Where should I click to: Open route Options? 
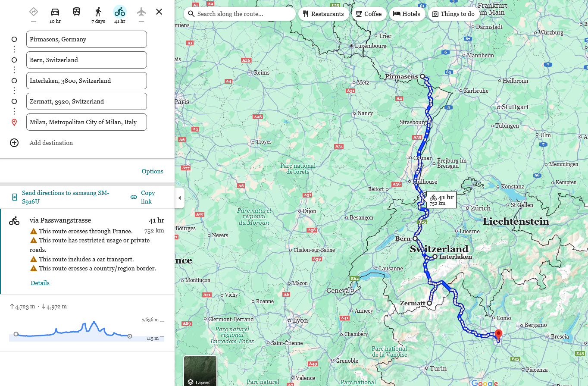point(153,171)
